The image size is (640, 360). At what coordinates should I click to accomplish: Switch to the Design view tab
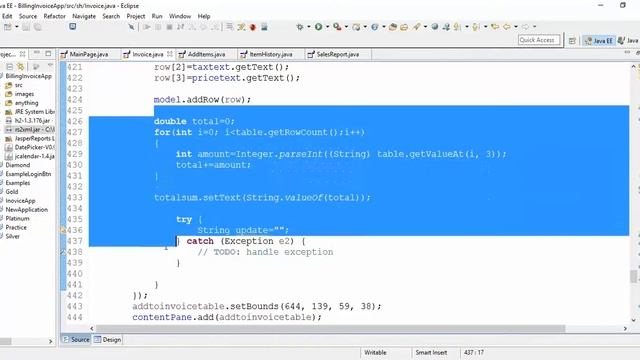[x=108, y=340]
